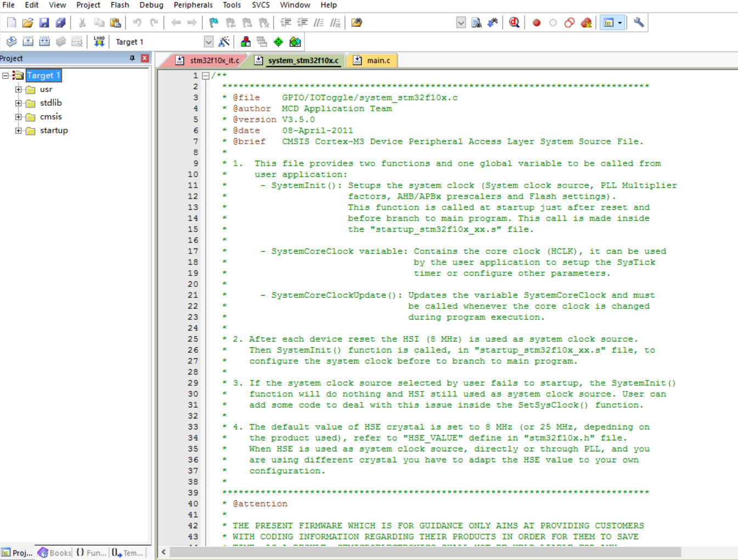Switch to the Functions panel tab
Screen dimensions: 738x560
[x=91, y=553]
